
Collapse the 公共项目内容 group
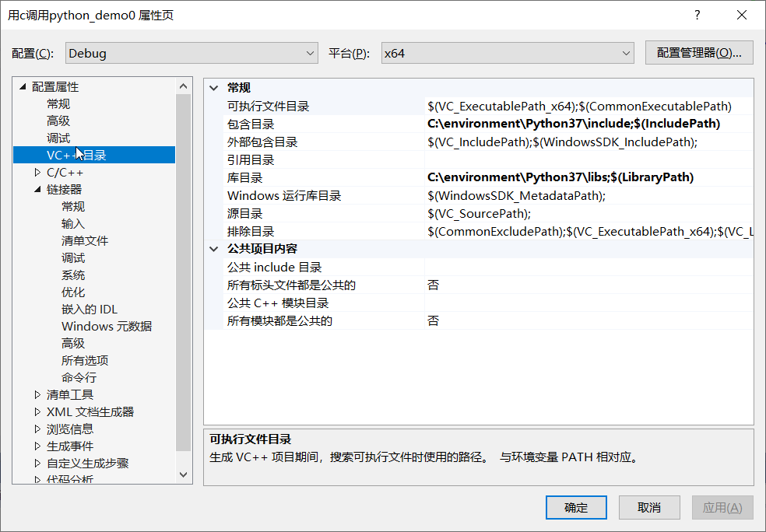215,249
